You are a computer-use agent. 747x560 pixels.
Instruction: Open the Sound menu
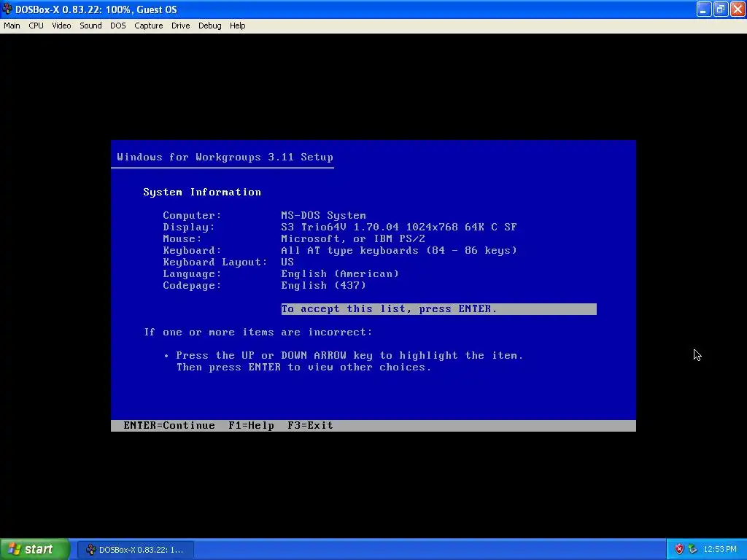click(x=90, y=26)
